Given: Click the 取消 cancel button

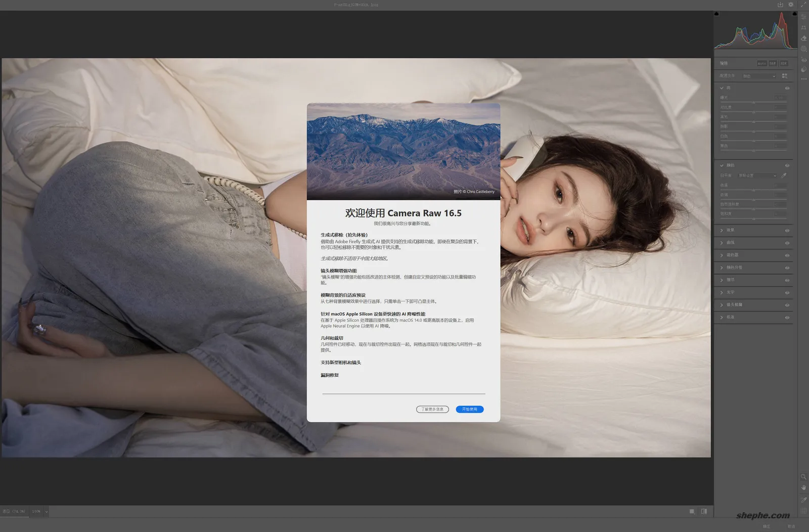Looking at the screenshot, I should tap(791, 526).
